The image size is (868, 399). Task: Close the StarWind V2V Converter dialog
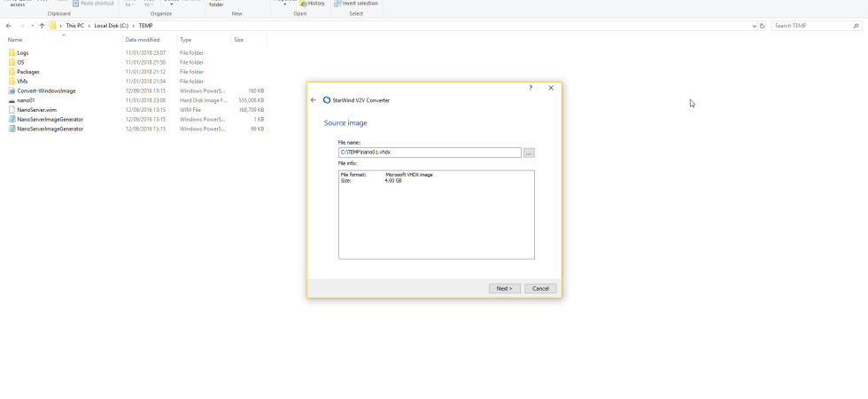point(551,88)
